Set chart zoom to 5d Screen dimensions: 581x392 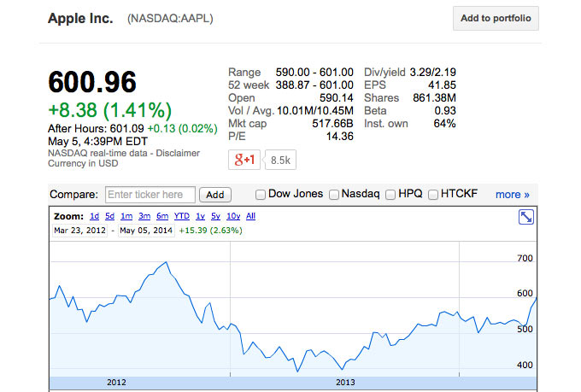tap(109, 216)
